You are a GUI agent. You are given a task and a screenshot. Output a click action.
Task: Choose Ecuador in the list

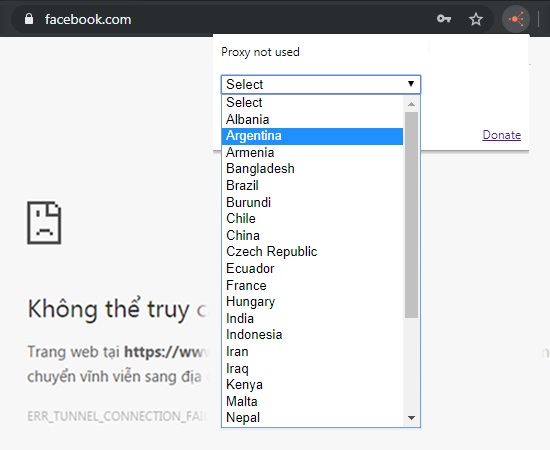click(x=312, y=268)
